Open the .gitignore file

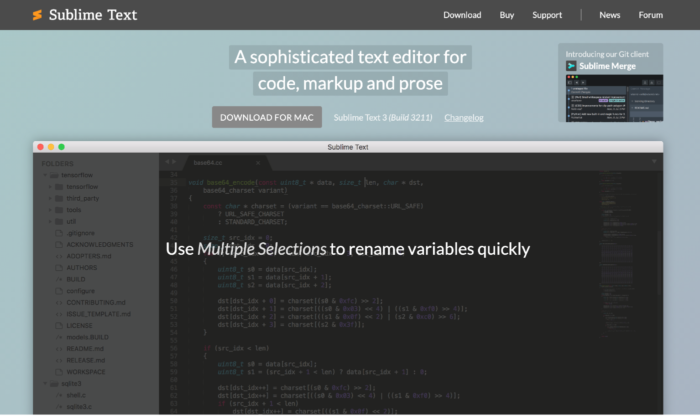[80, 233]
